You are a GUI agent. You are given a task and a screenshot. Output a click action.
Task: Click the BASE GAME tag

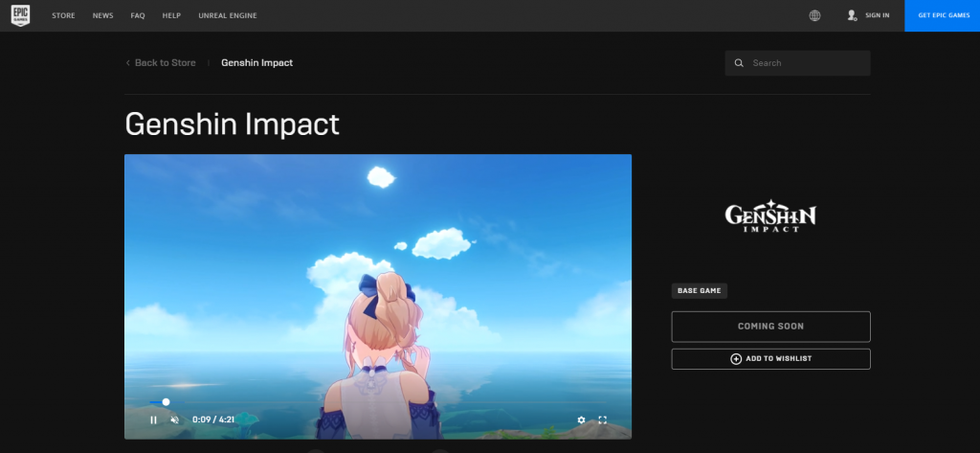pos(700,291)
